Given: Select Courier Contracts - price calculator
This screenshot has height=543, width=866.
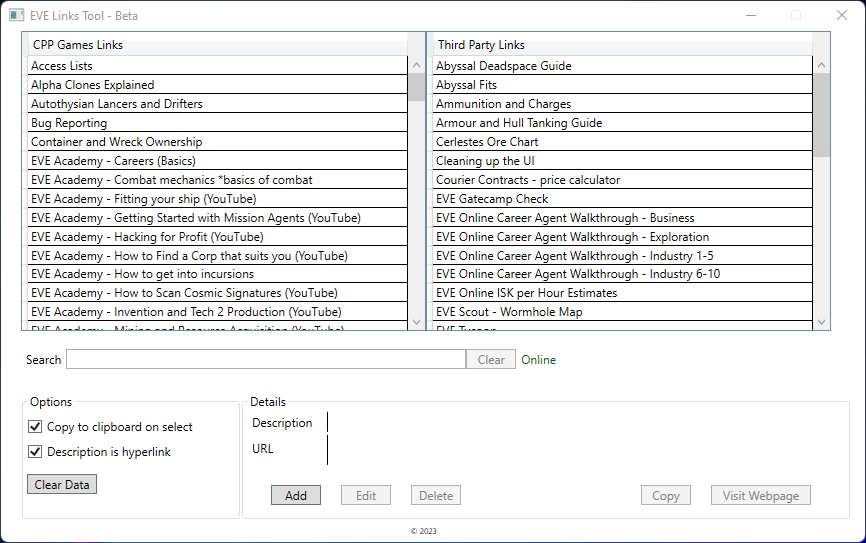Looking at the screenshot, I should [622, 180].
